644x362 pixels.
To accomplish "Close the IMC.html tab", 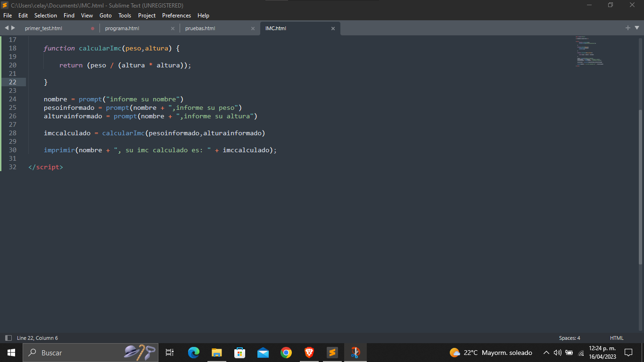I will click(333, 28).
